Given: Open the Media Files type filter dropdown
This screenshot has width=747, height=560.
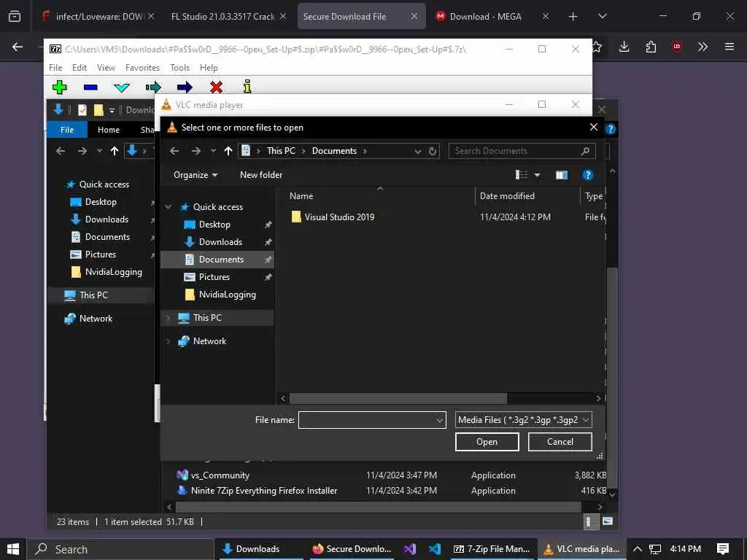Looking at the screenshot, I should click(x=524, y=420).
